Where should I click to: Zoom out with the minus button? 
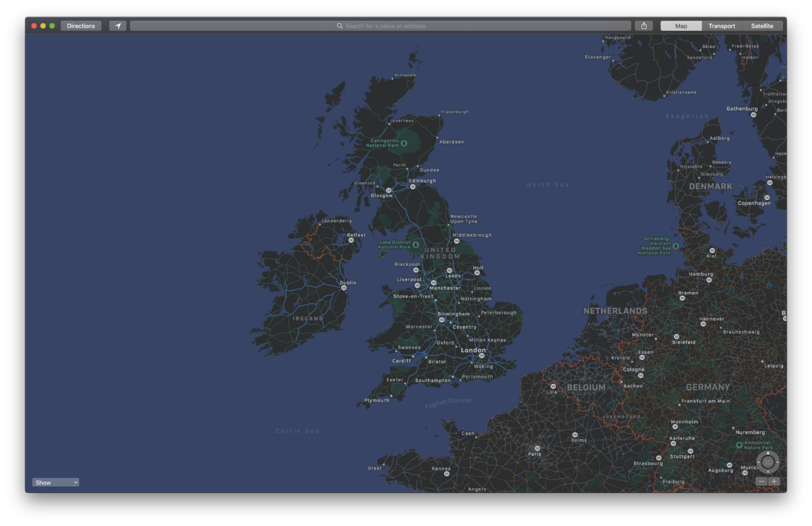[761, 482]
